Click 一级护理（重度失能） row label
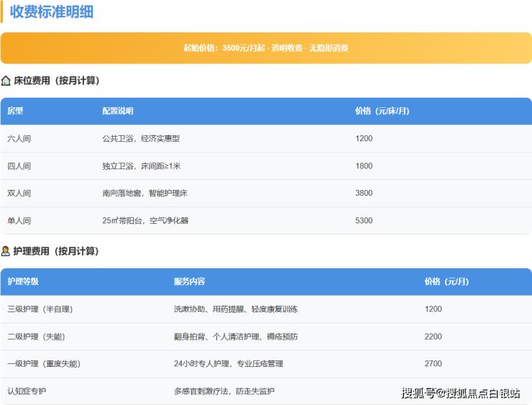The image size is (532, 405). pos(45,364)
